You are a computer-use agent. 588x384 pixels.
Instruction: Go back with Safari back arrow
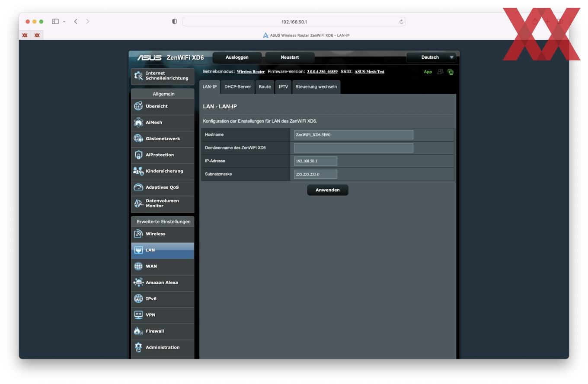click(76, 21)
